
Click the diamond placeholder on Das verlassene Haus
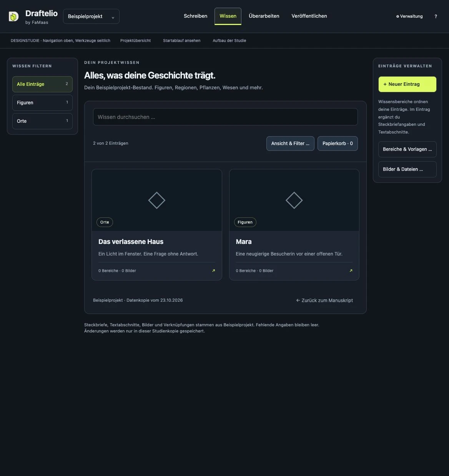pos(157,200)
